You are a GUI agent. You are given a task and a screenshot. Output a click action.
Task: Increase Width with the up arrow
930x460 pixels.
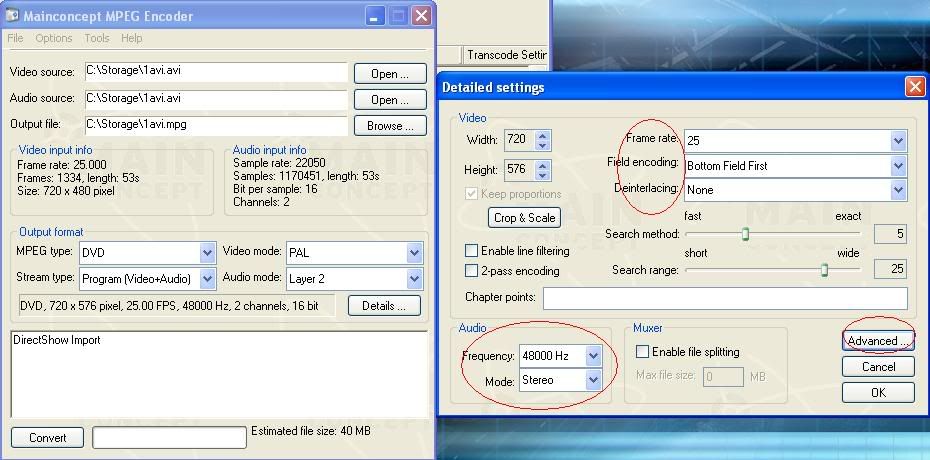point(543,135)
